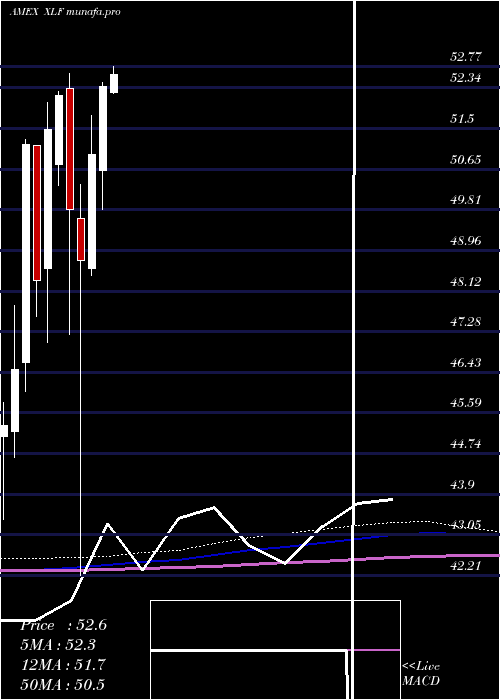Click the short red candlestick near 48.96

pyautogui.click(x=81, y=239)
